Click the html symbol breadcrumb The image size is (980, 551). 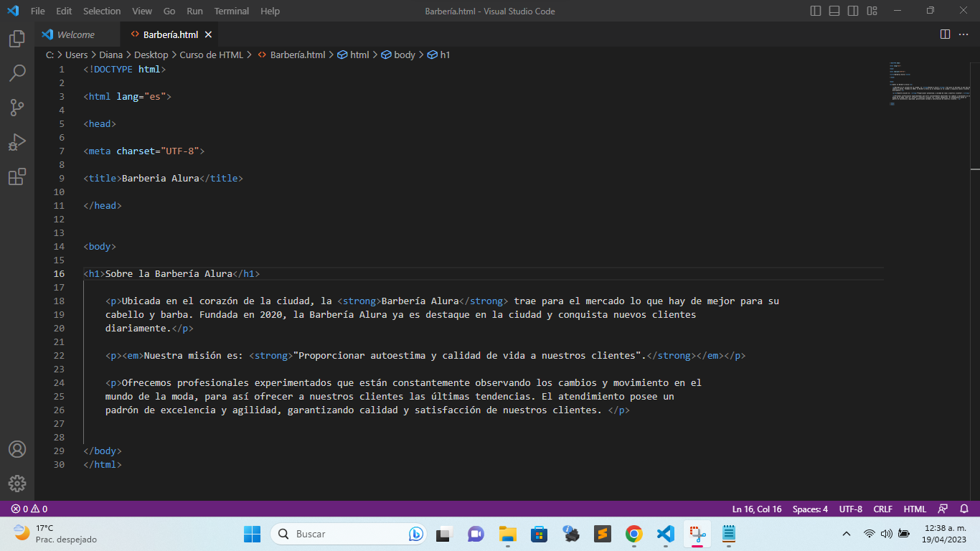[354, 55]
